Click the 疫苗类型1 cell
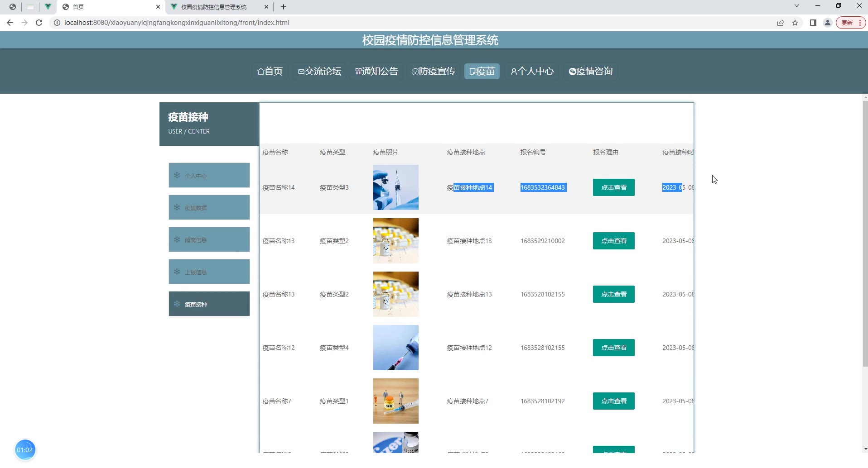The width and height of the screenshot is (868, 468). coord(334,401)
